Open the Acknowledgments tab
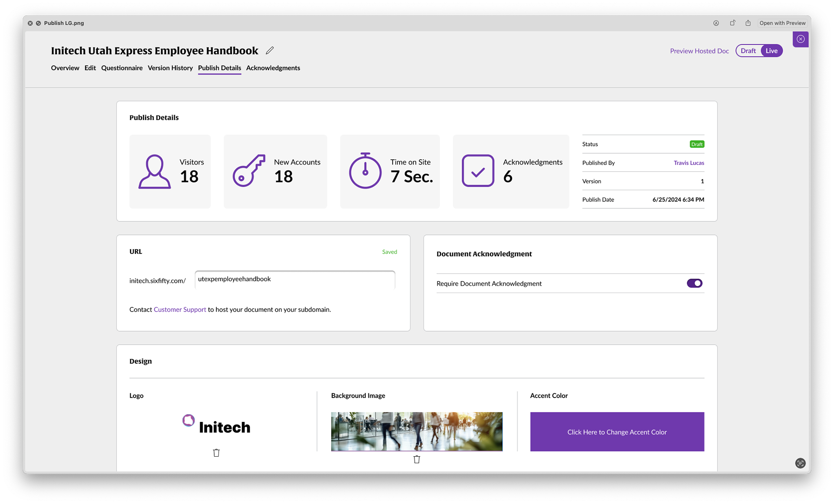834x504 pixels. tap(273, 68)
